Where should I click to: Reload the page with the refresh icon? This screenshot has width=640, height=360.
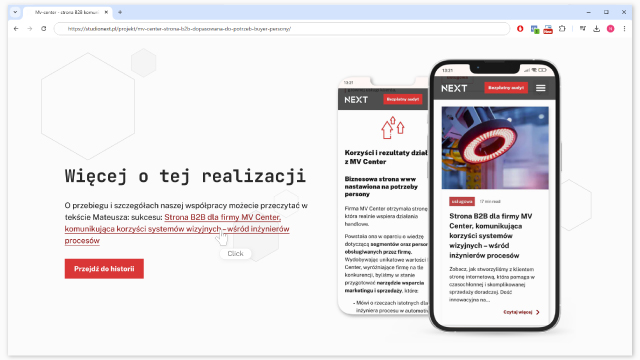point(44,29)
